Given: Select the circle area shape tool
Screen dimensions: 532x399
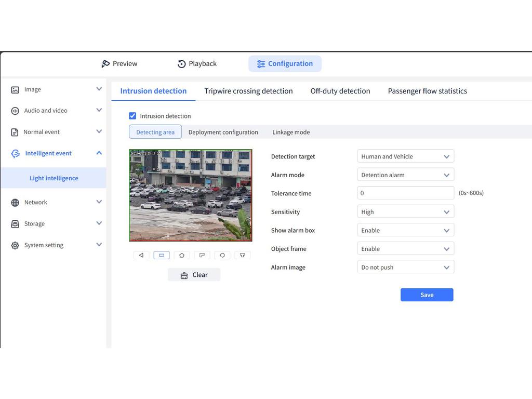Looking at the screenshot, I should tap(222, 255).
